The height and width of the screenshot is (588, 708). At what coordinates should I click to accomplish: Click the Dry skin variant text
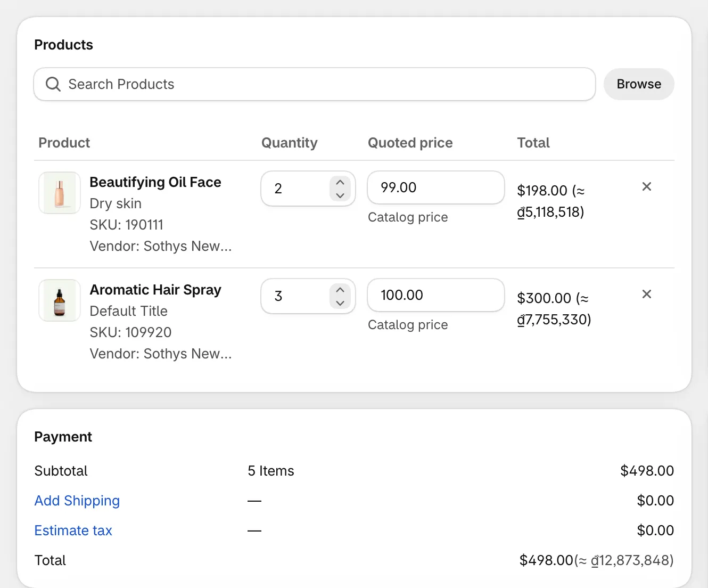tap(116, 203)
